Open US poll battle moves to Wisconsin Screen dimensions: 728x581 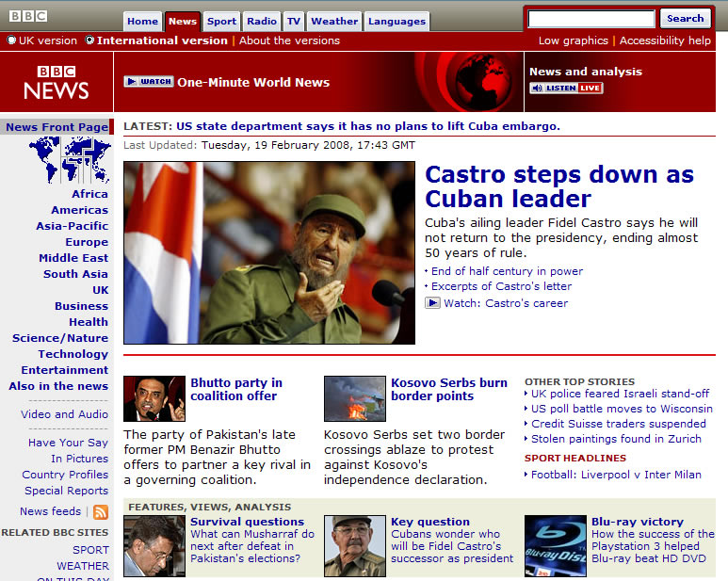[622, 409]
